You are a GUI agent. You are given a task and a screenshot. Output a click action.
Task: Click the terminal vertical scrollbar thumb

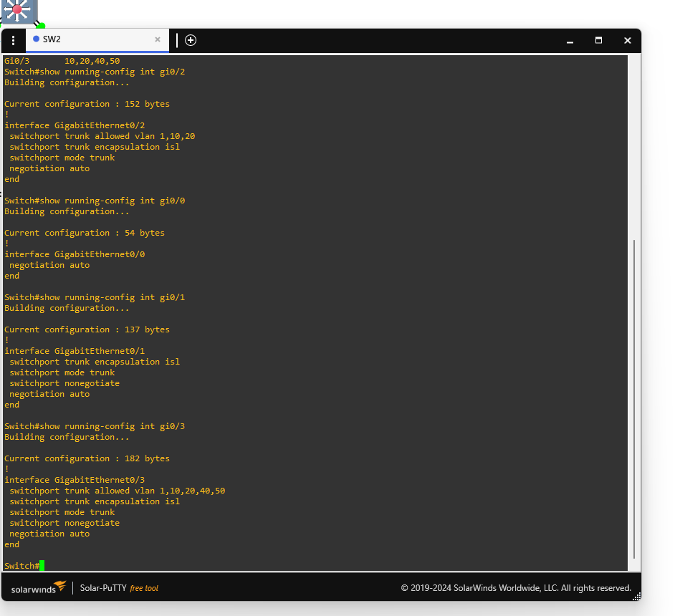[633, 399]
